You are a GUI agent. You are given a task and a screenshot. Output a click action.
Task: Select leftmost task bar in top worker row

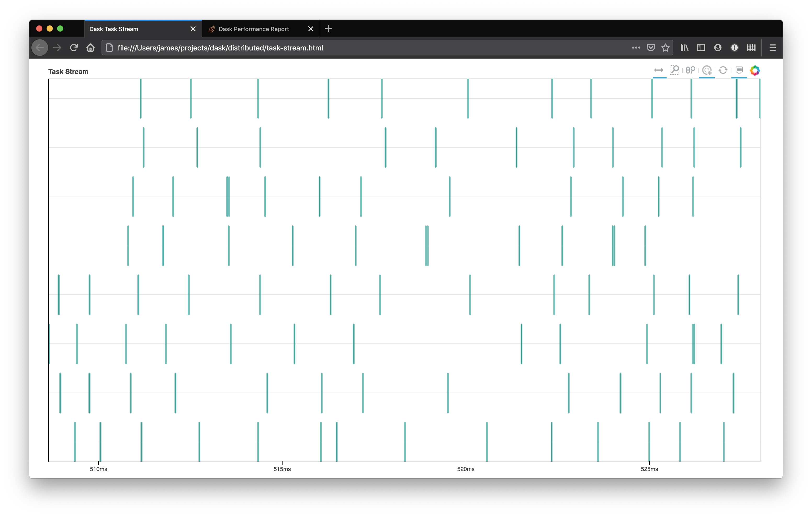point(141,99)
